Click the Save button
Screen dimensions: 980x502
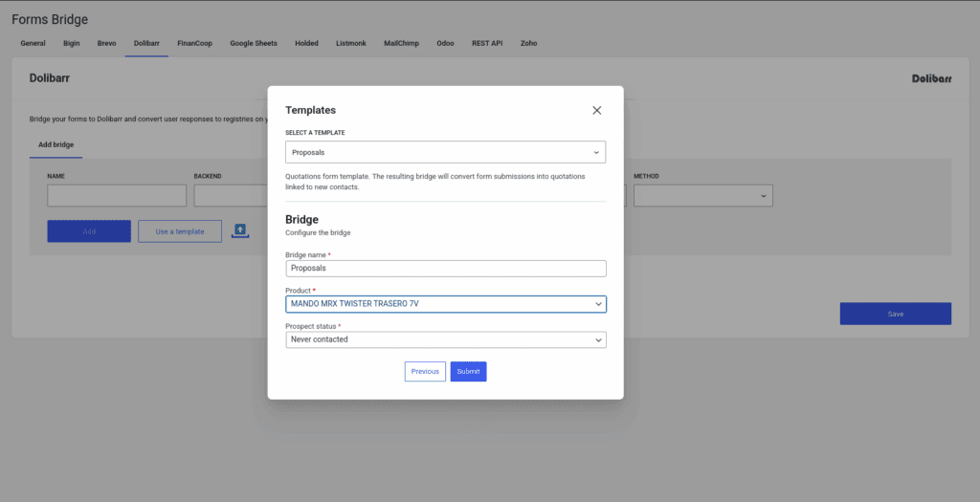[x=896, y=314]
